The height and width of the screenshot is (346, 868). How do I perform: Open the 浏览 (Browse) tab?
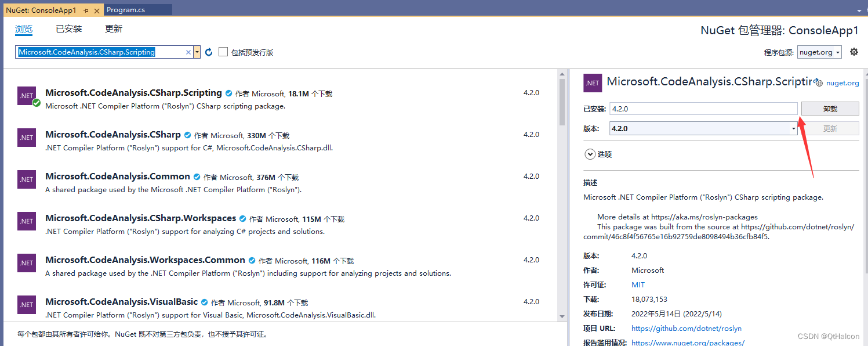tap(24, 29)
